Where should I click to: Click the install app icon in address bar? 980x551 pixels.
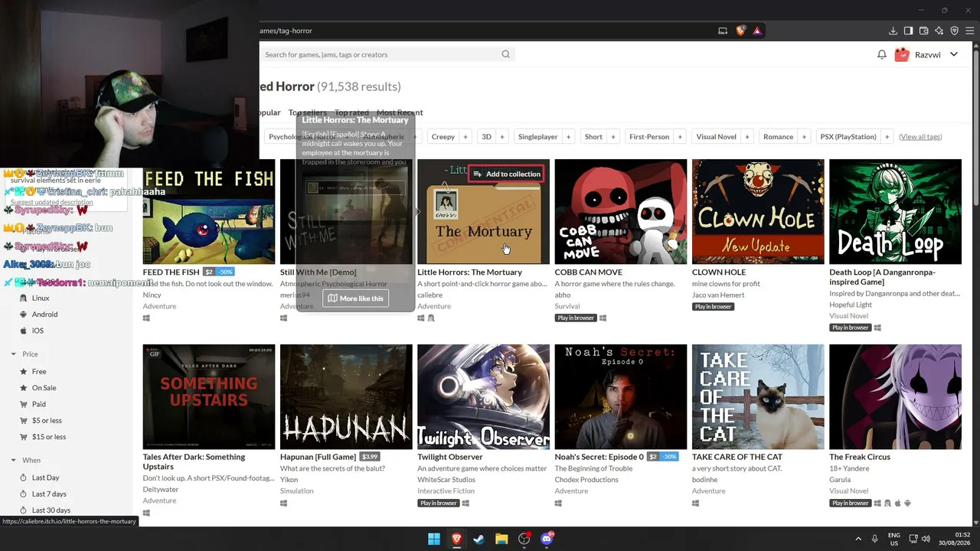(x=723, y=31)
